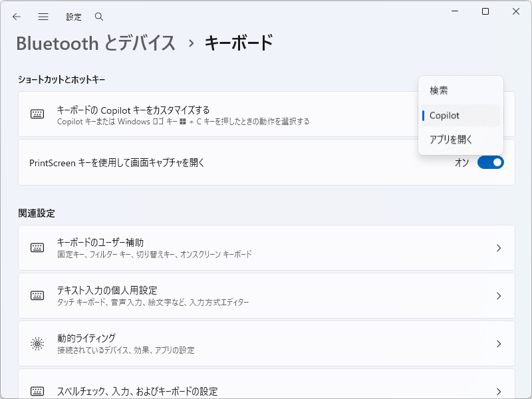This screenshot has width=532, height=399.
Task: Open テキスト入力の個人用設定 chevron
Action: click(x=499, y=296)
